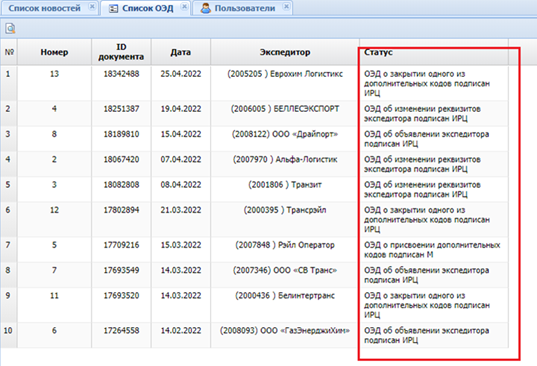Select the row with document ID 18189810
This screenshot has height=366, width=537.
click(254, 139)
